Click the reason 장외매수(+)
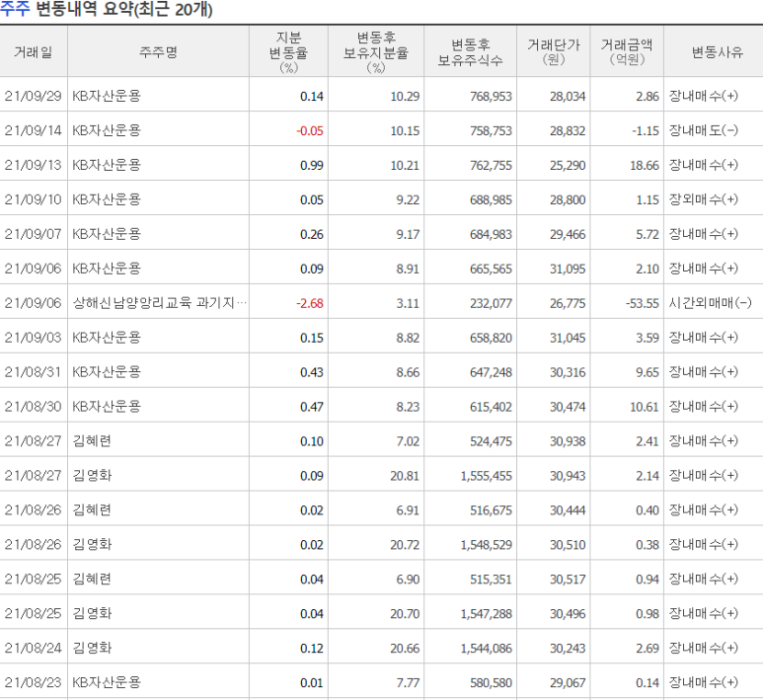 point(704,199)
